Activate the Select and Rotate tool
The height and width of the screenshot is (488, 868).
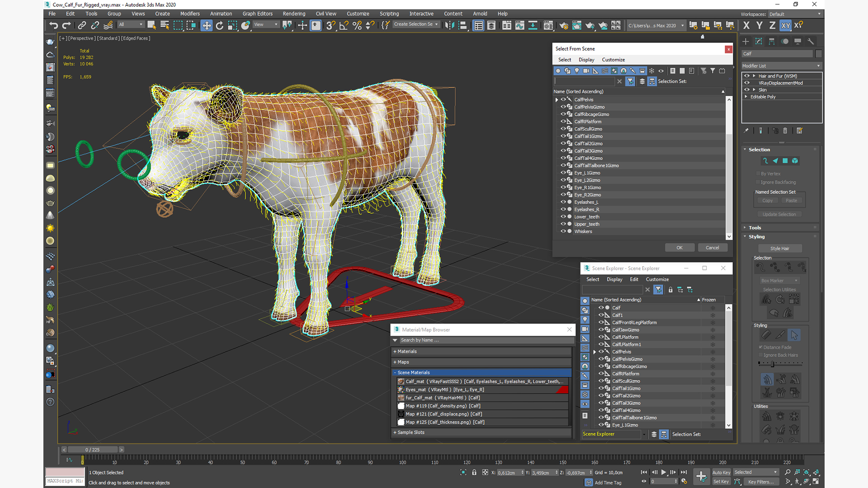coord(220,26)
